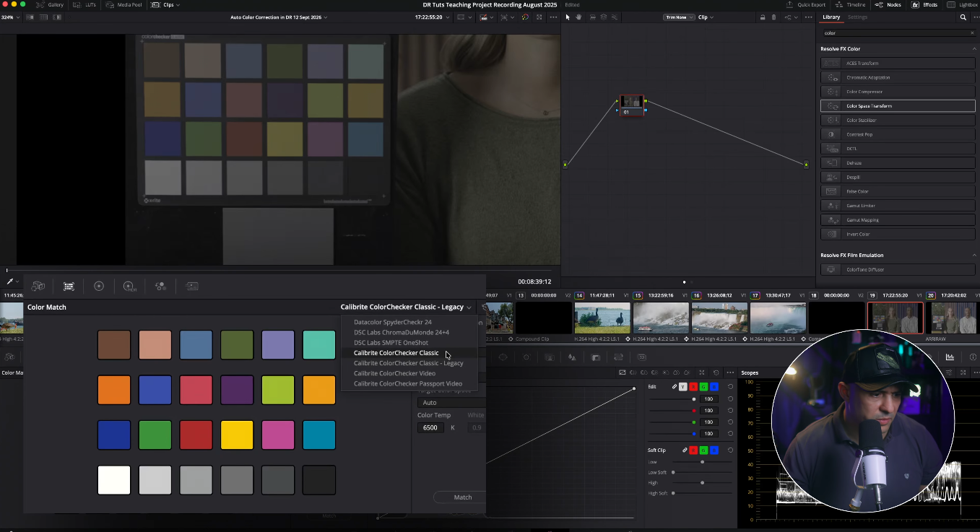The image size is (980, 532).
Task: Open the Clips dropdown in top bar
Action: pyautogui.click(x=167, y=4)
